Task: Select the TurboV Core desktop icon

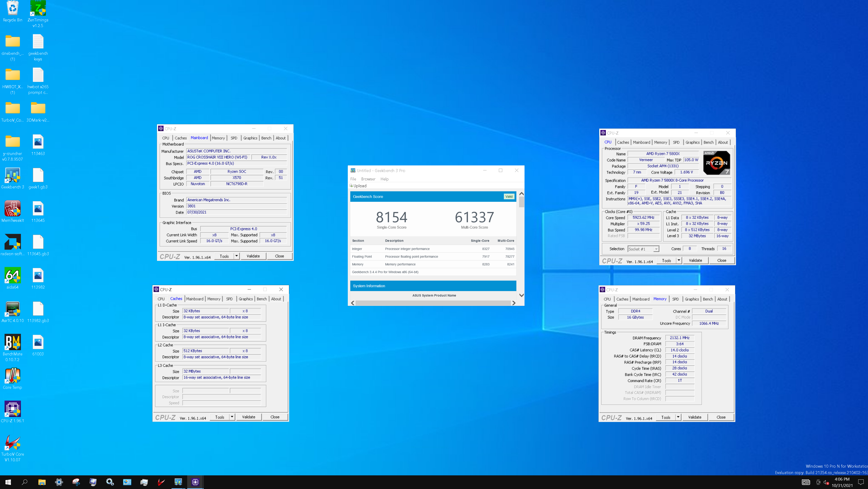Action: tap(12, 448)
